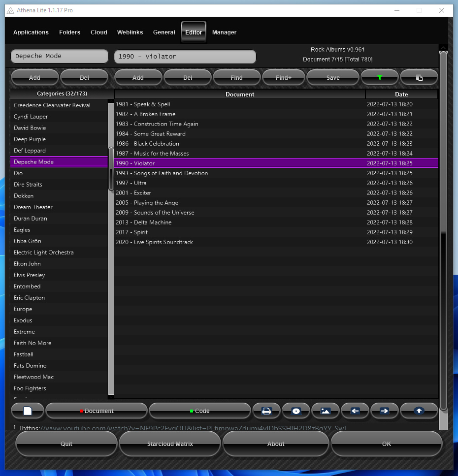Select category Deep Purple
The width and height of the screenshot is (458, 476).
click(59, 139)
